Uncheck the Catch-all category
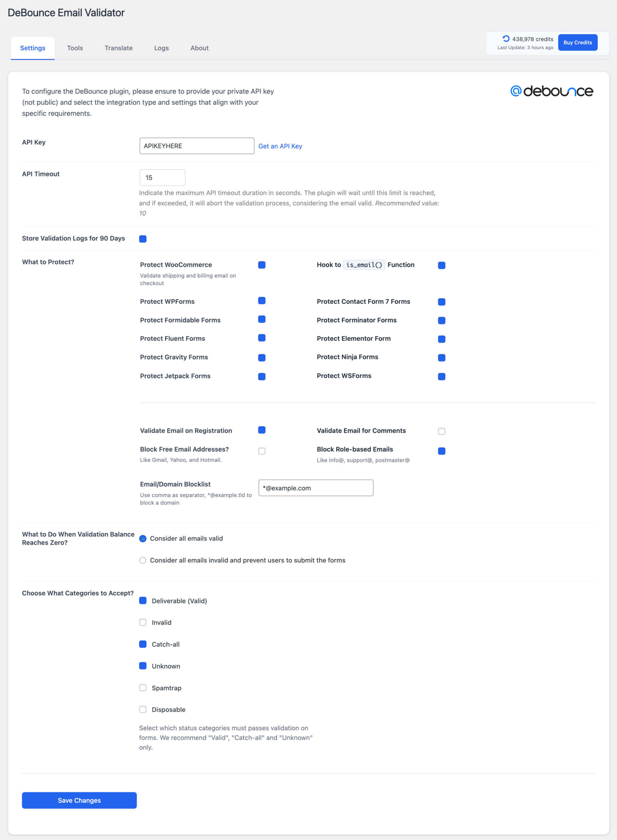Screen dimensions: 617x840 [143, 644]
